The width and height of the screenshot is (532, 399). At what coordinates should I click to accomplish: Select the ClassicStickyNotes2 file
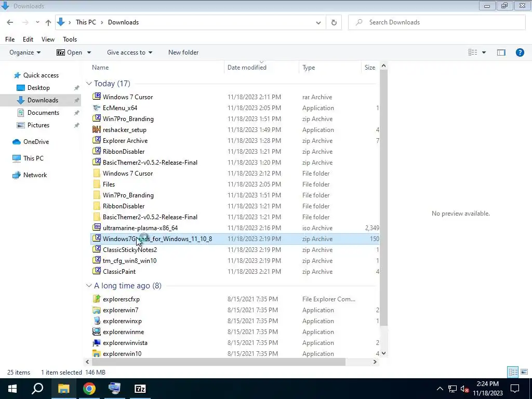point(129,250)
